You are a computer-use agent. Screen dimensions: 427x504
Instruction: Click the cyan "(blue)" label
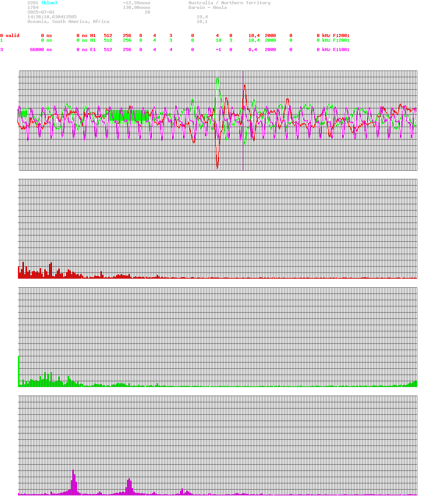click(49, 3)
